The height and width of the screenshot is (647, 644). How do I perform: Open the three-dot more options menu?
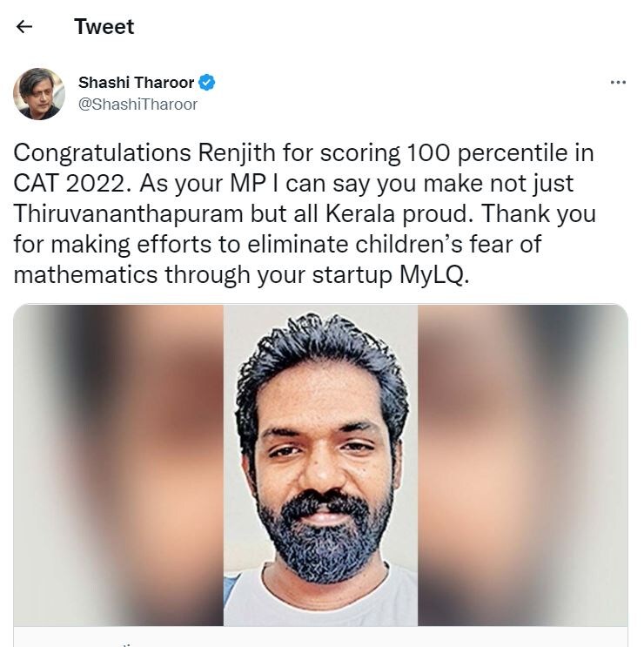click(618, 83)
